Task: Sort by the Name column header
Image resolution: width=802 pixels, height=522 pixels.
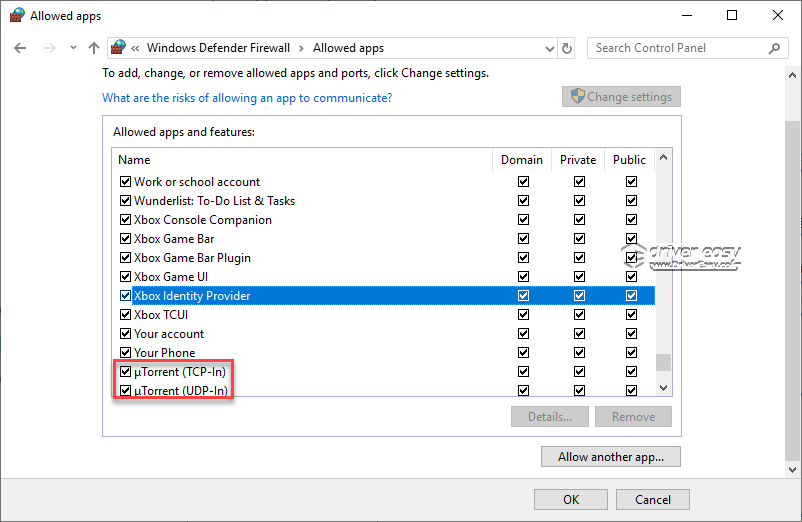Action: [x=302, y=160]
